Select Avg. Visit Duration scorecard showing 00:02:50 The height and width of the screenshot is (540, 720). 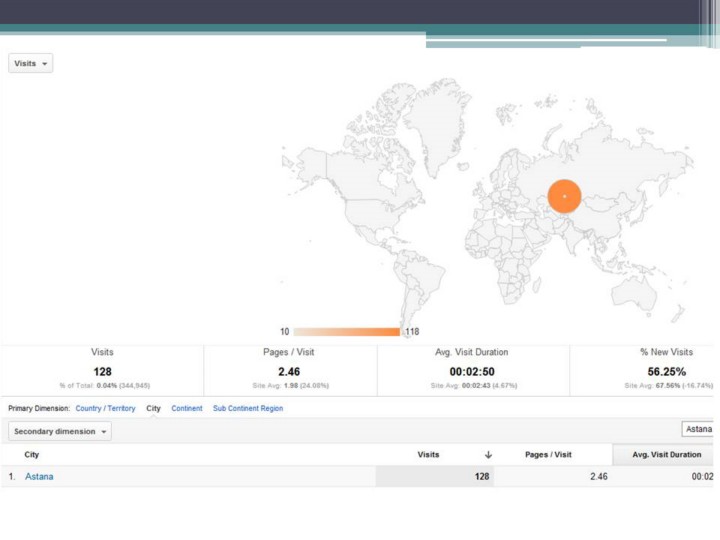[x=473, y=371]
